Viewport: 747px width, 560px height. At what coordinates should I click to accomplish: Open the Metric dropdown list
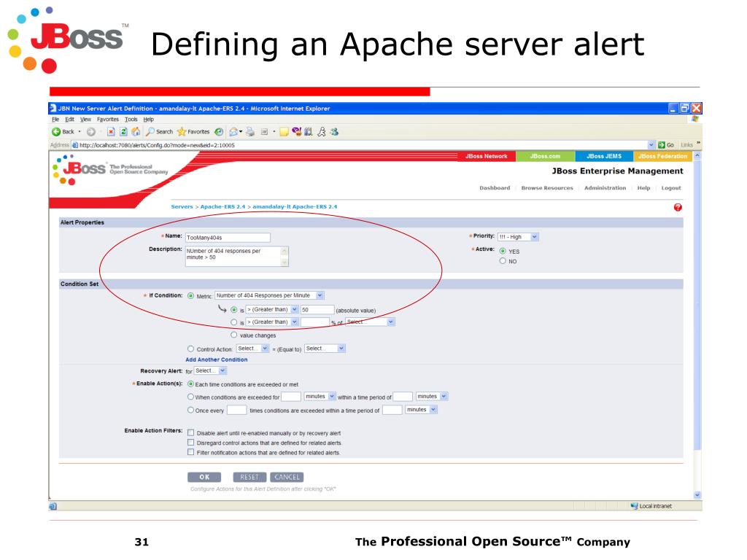[x=269, y=295]
